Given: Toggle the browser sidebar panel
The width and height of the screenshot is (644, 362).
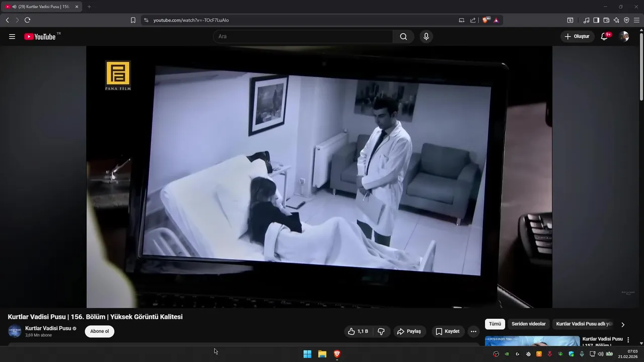Looking at the screenshot, I should point(596,20).
